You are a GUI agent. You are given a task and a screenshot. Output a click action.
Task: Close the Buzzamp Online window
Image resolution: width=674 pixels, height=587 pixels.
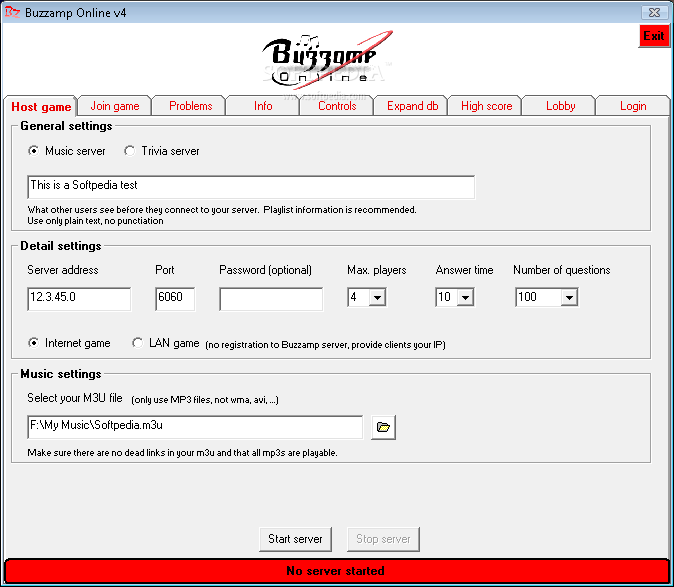coord(654,12)
